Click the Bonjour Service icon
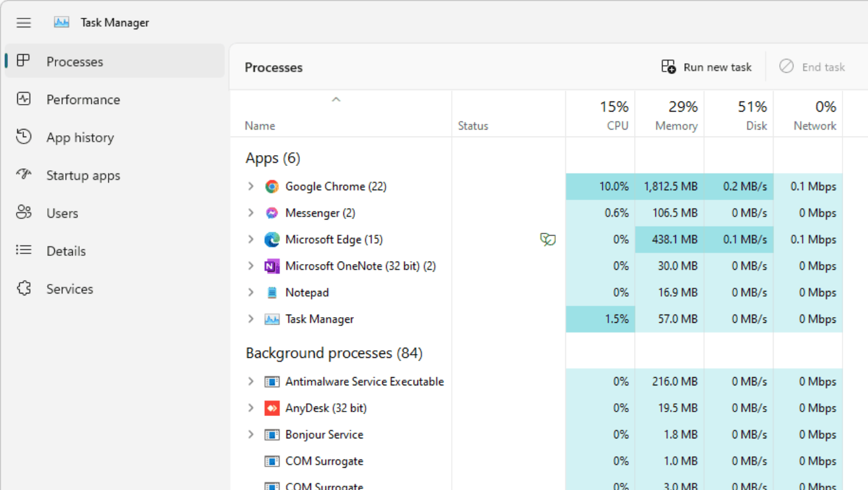The image size is (868, 490). point(272,434)
